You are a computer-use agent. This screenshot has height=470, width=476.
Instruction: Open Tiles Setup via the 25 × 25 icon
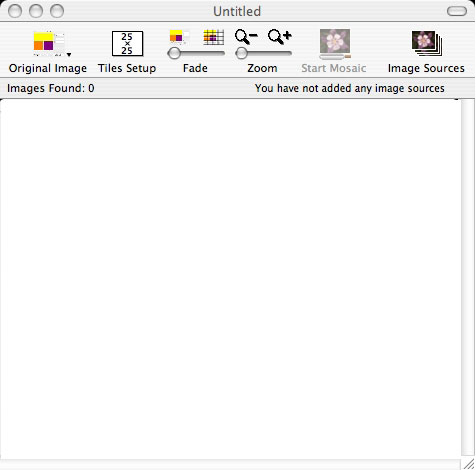coord(127,44)
